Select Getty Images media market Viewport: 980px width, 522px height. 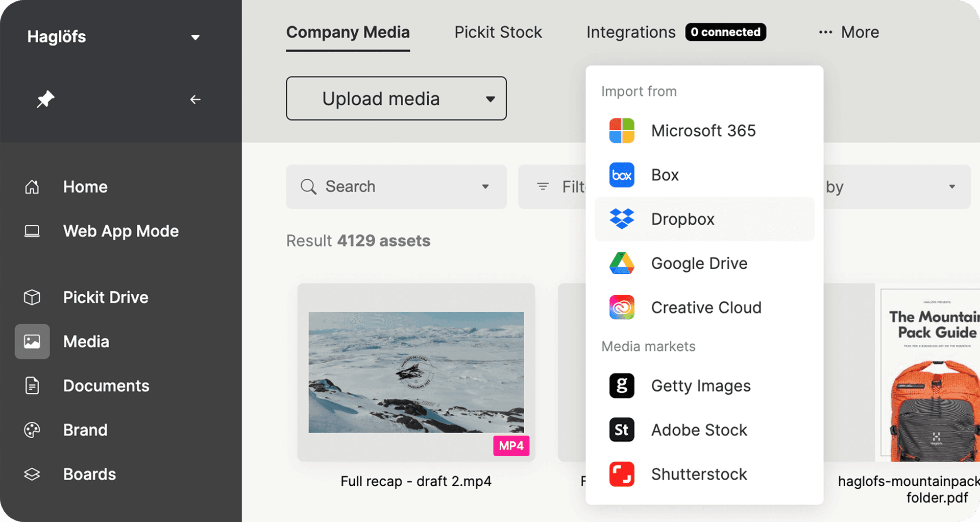pyautogui.click(x=704, y=386)
